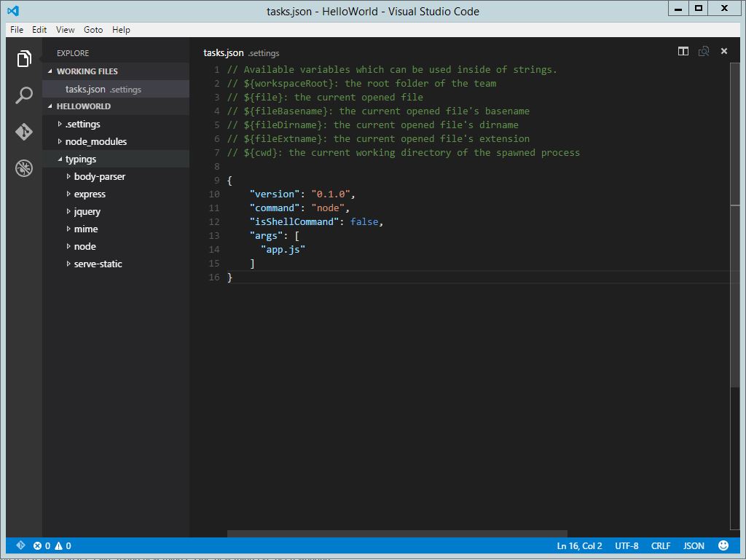Split the editor
The image size is (746, 560).
(x=683, y=52)
